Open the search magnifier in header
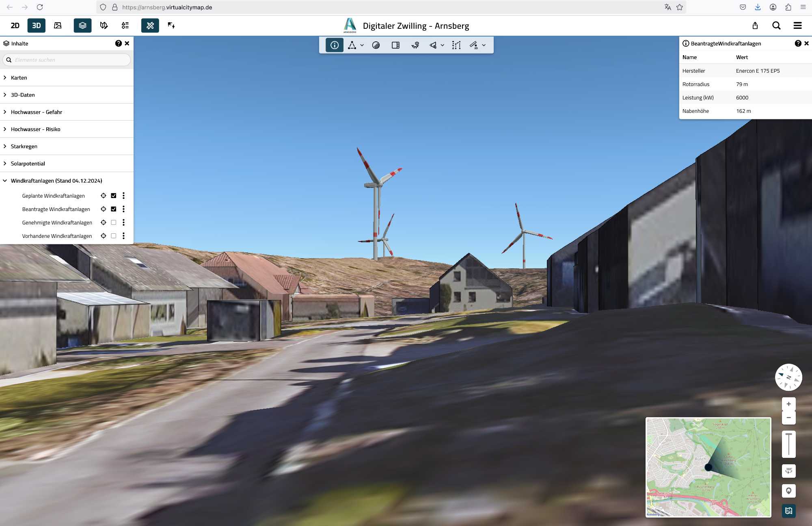The width and height of the screenshot is (812, 526). (776, 26)
